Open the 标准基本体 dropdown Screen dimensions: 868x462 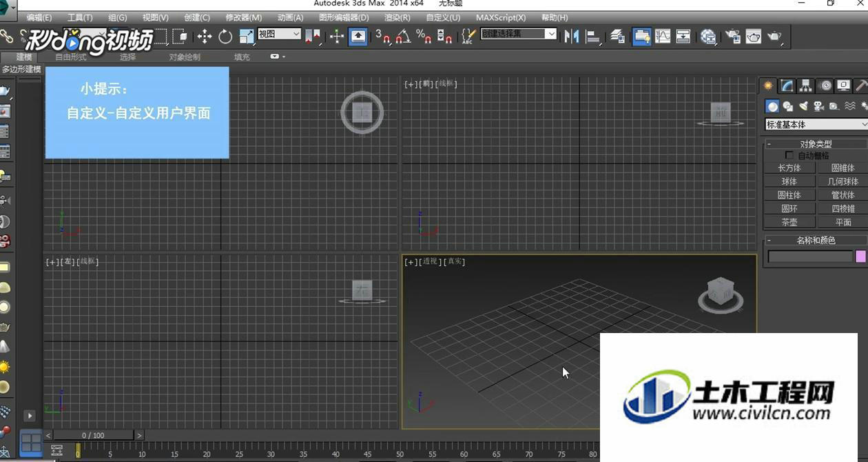point(816,125)
